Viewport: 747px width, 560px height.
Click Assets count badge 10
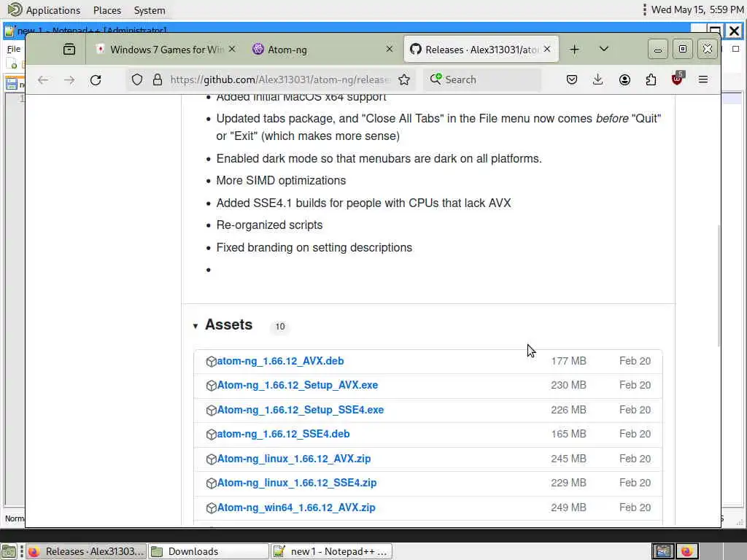coord(279,327)
